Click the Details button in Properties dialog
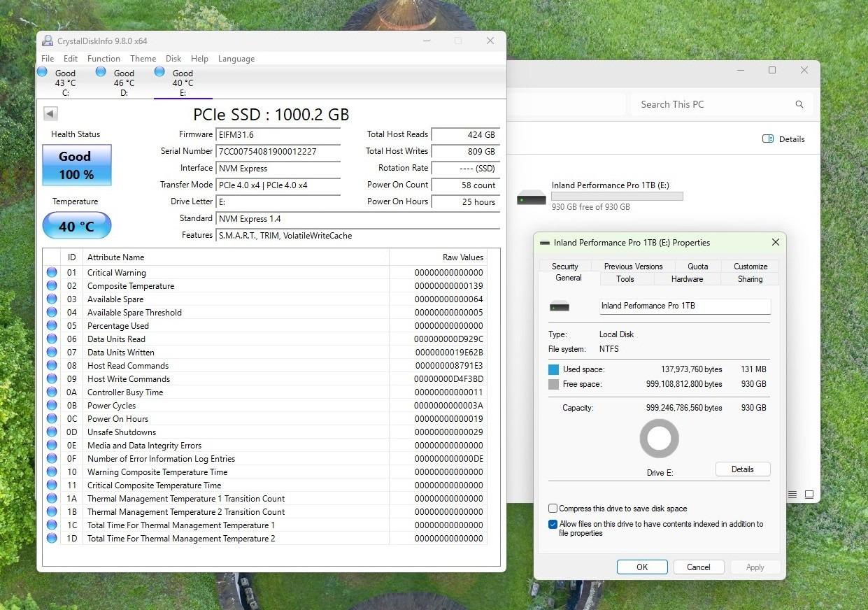The width and height of the screenshot is (868, 610). tap(743, 469)
